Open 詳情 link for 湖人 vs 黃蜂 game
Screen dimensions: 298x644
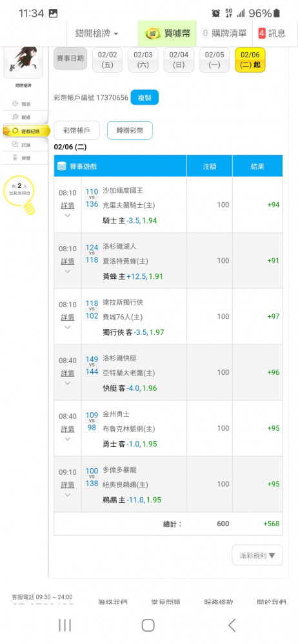(68, 261)
